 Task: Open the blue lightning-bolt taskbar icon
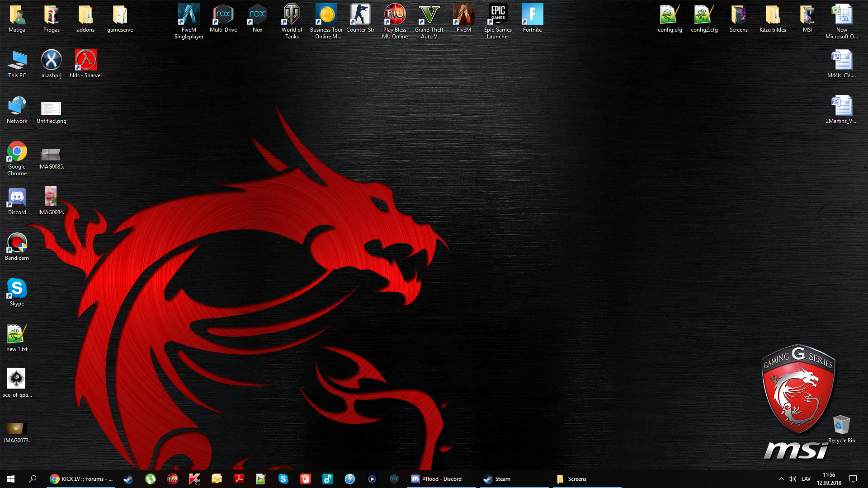point(350,479)
